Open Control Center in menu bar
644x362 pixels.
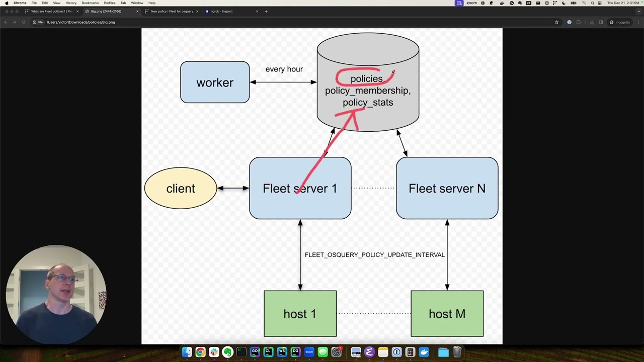(600, 3)
